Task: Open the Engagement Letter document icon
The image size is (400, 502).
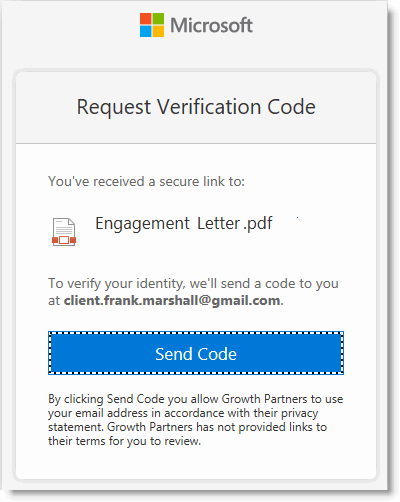Action: [64, 232]
